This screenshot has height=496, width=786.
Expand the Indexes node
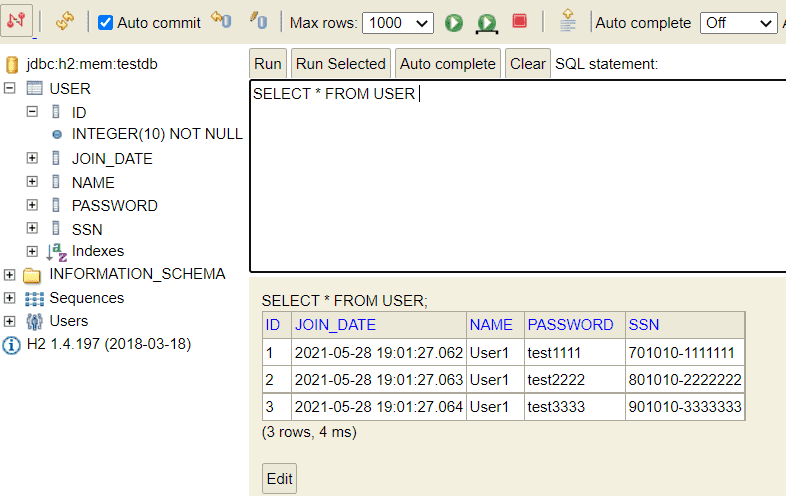(32, 251)
